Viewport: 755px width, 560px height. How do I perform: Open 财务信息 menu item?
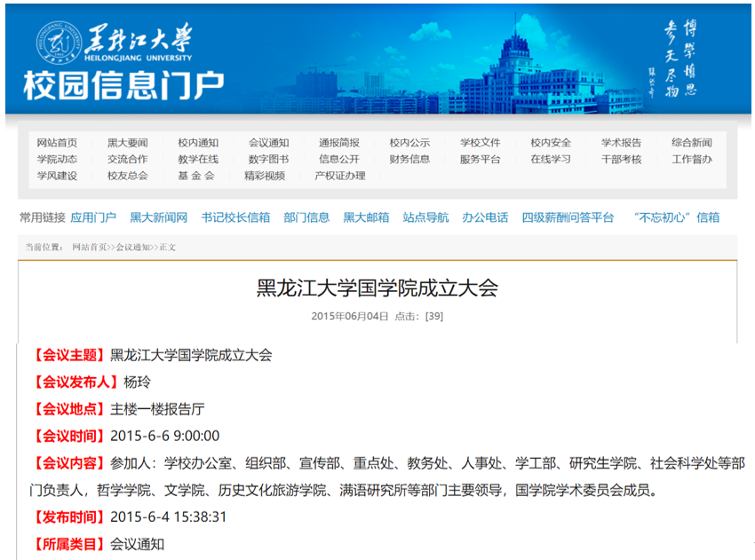409,159
